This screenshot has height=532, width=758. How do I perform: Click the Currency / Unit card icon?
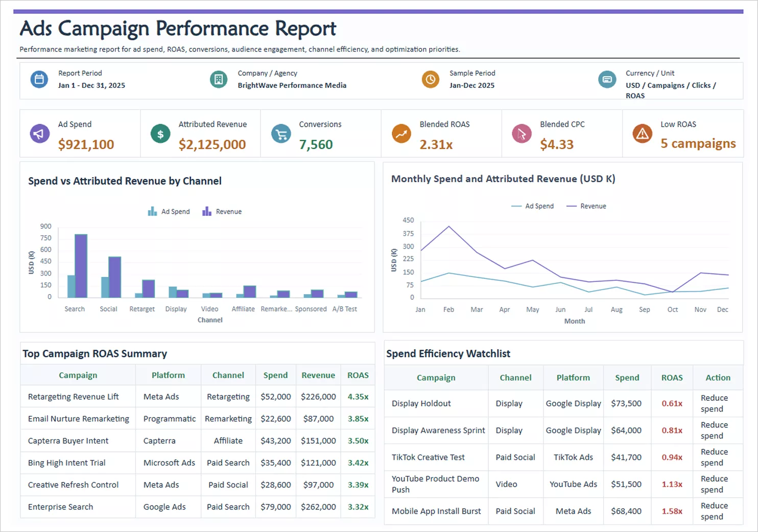coord(607,79)
